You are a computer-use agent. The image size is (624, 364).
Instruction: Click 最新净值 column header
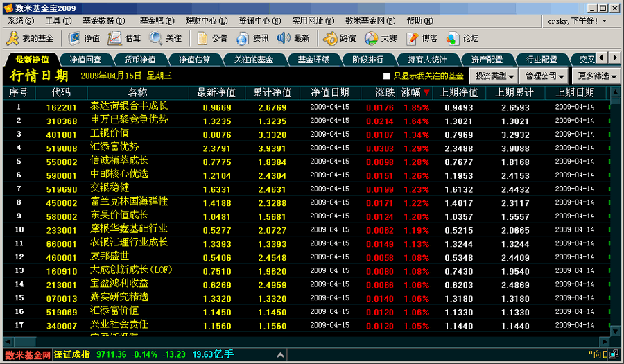click(216, 93)
